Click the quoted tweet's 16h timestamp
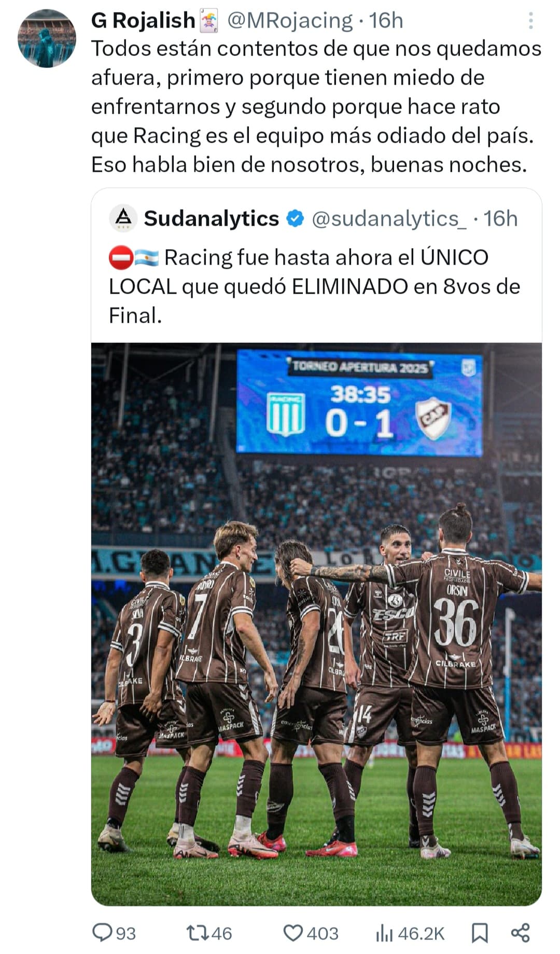Image resolution: width=560 pixels, height=954 pixels. [x=501, y=218]
